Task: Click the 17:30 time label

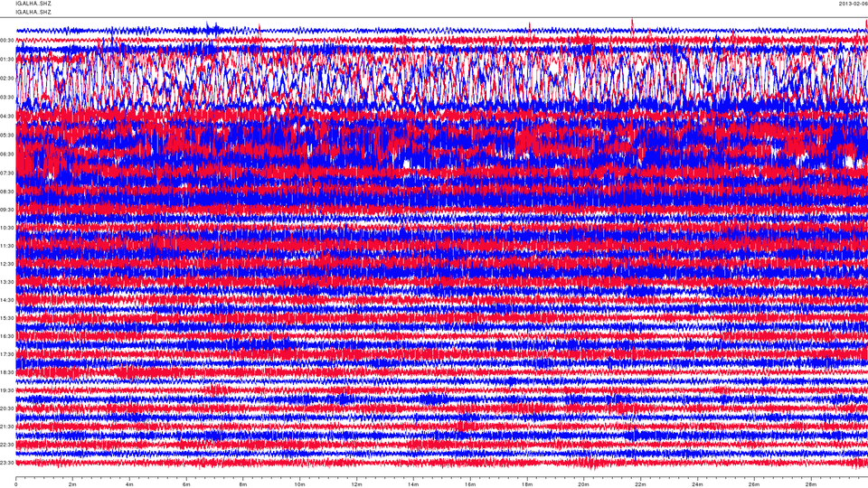Action: [x=7, y=354]
